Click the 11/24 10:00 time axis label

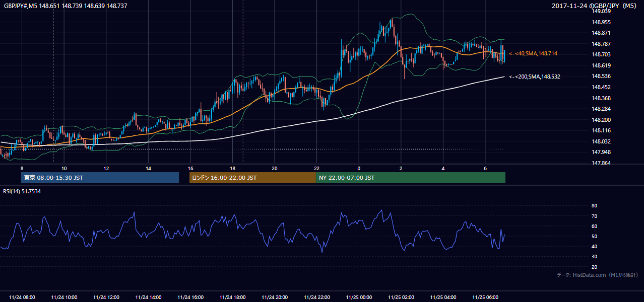pos(64,297)
